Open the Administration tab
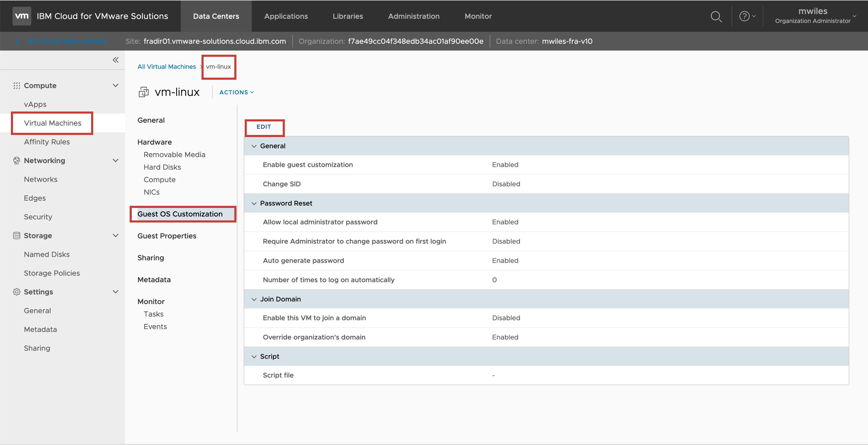The height and width of the screenshot is (445, 868). coord(413,16)
